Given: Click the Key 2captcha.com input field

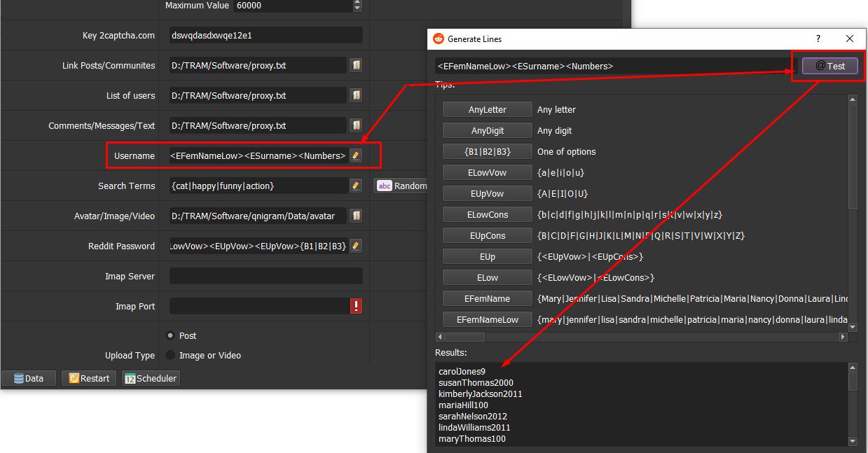Looking at the screenshot, I should 266,35.
